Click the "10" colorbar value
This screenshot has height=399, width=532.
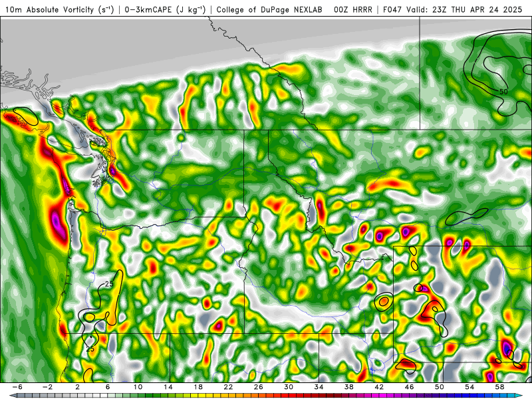coord(138,387)
